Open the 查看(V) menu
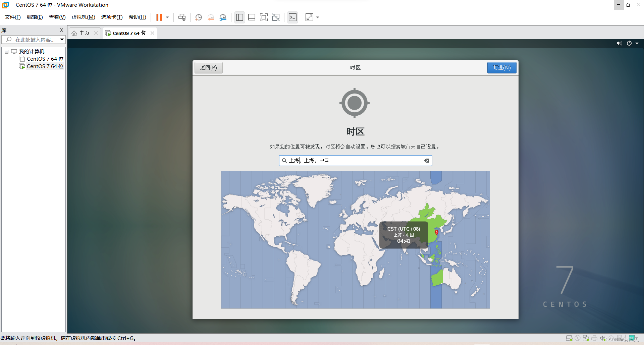 pos(57,17)
